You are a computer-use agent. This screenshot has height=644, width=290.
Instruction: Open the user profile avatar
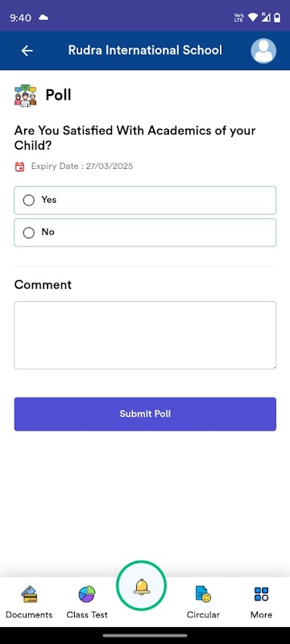[x=263, y=51]
